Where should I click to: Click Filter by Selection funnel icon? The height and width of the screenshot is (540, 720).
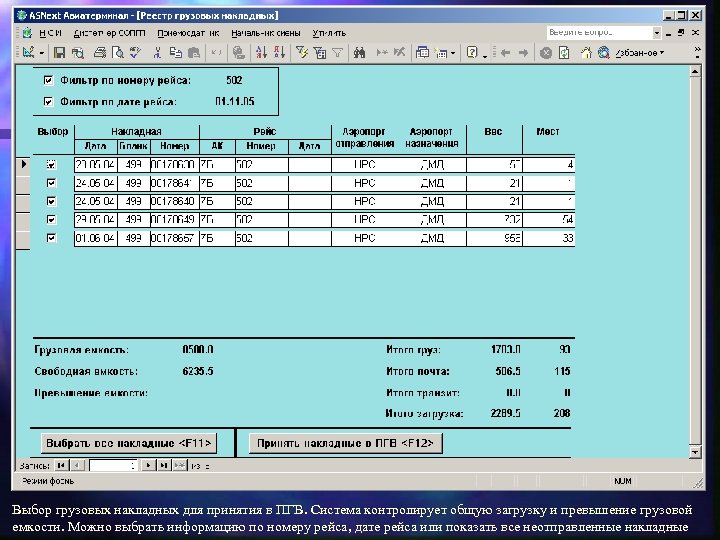click(x=302, y=53)
